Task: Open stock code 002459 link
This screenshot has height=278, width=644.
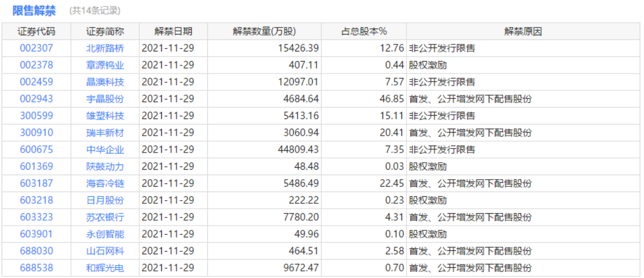Action: pos(36,82)
